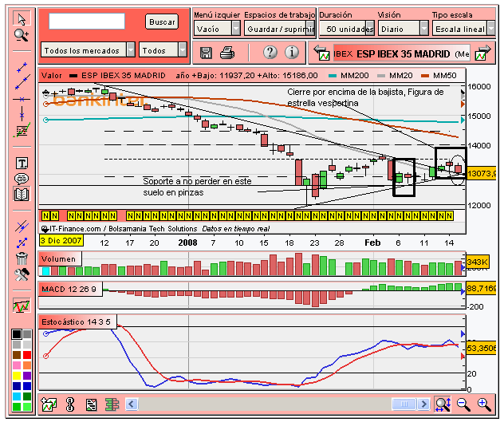Click the ESP IBEX 35 MADRID title
The width and height of the screenshot is (504, 422).
tap(403, 53)
